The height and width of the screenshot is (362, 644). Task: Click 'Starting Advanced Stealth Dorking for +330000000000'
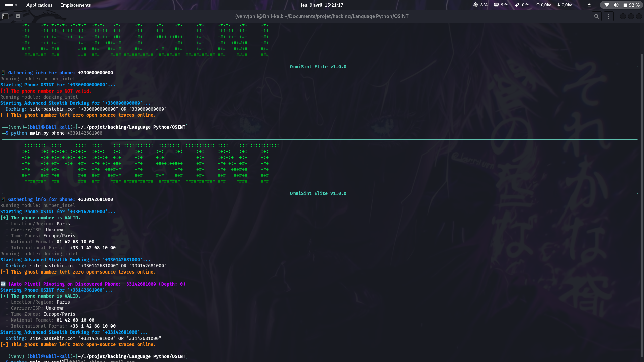[x=75, y=103]
